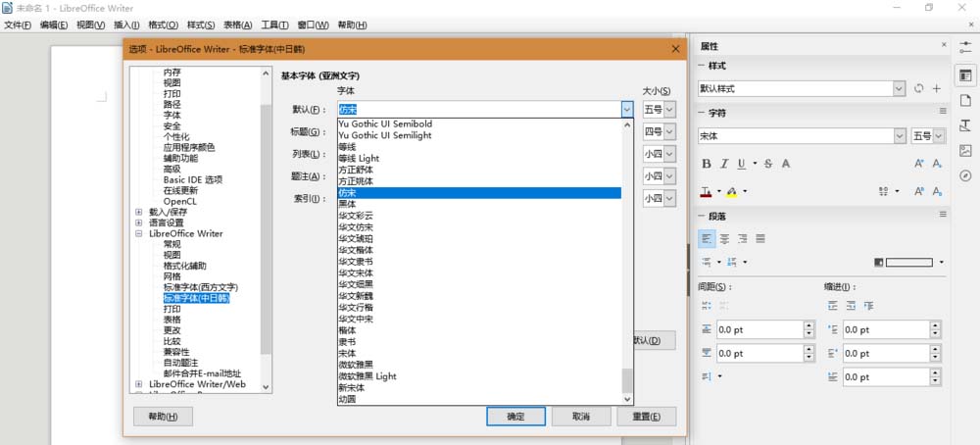Viewport: 980px width, 445px height.
Task: Open sidebar font size 五号 dropdown
Action: [940, 136]
